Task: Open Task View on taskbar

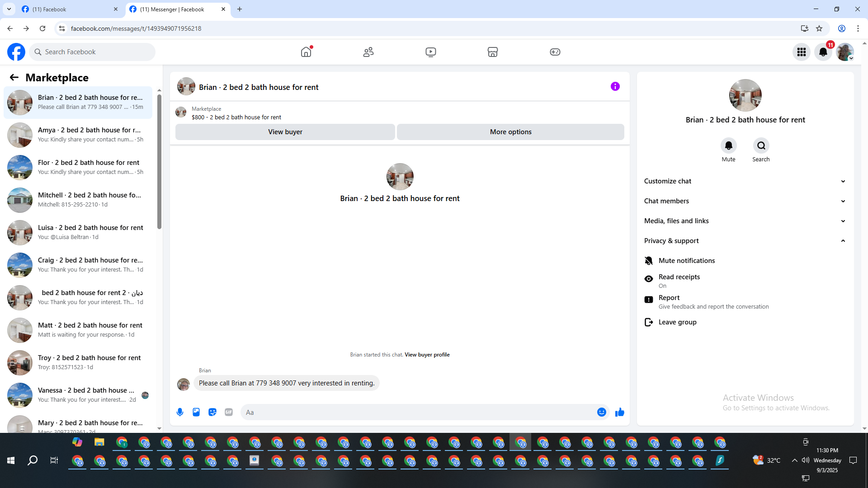Action: click(x=54, y=460)
